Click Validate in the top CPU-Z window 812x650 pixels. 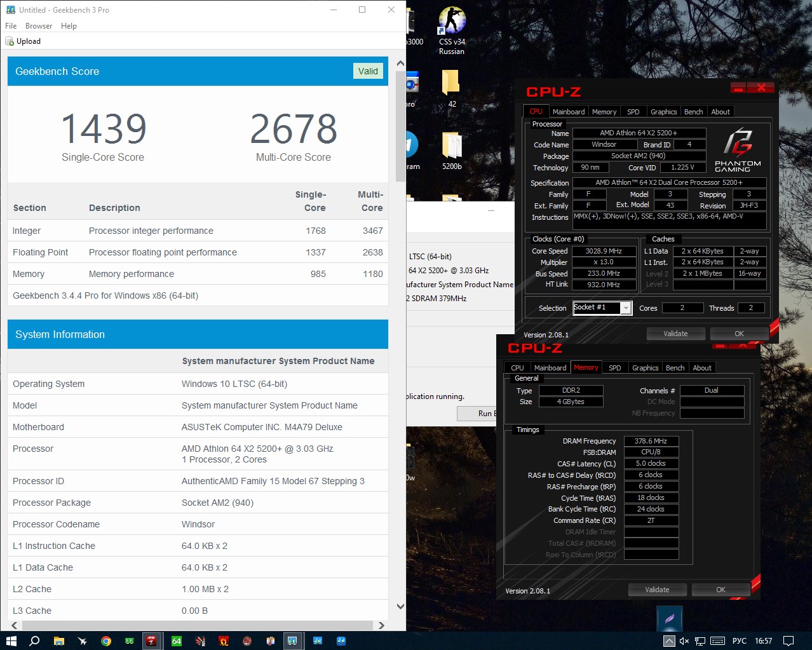tap(675, 334)
